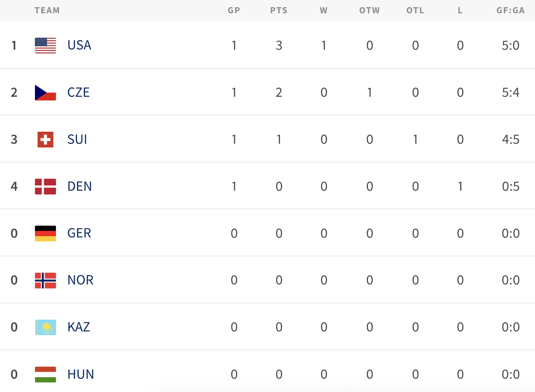
Task: Sort standings by PTS column header
Action: tap(279, 11)
